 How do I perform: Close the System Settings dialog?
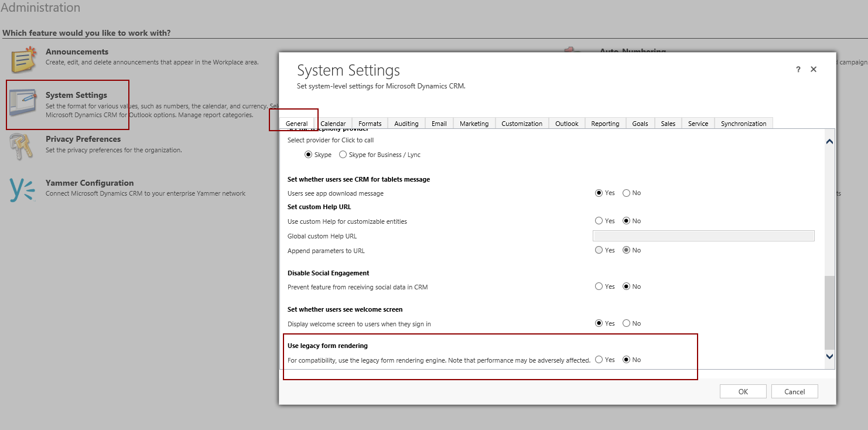(814, 69)
